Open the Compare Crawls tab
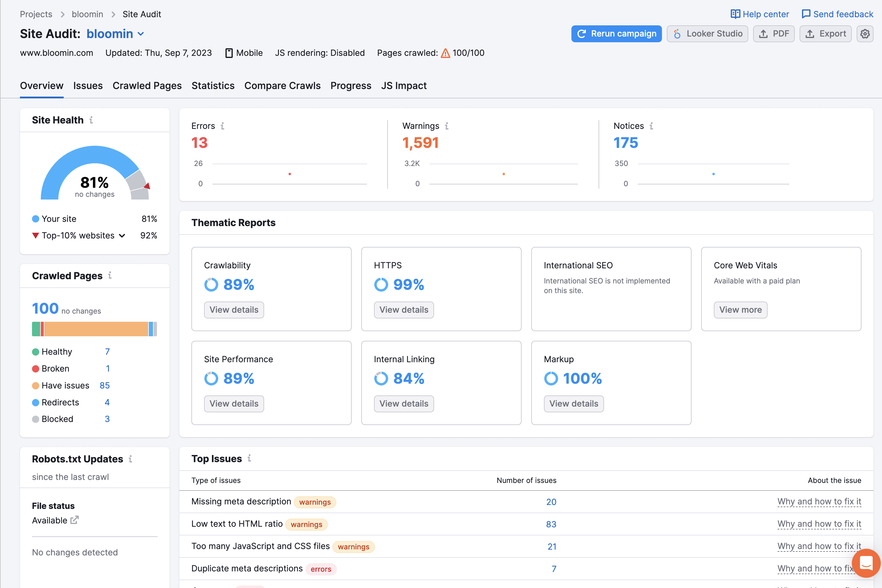882x588 pixels. pyautogui.click(x=282, y=85)
